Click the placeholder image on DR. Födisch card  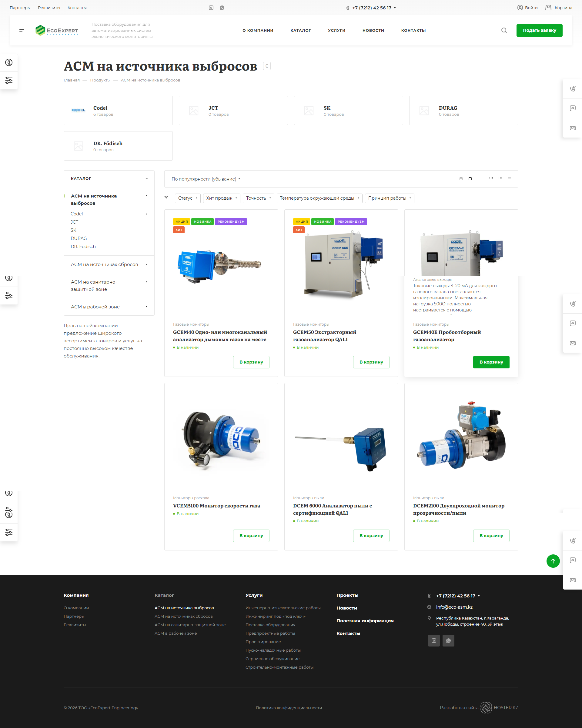point(79,146)
